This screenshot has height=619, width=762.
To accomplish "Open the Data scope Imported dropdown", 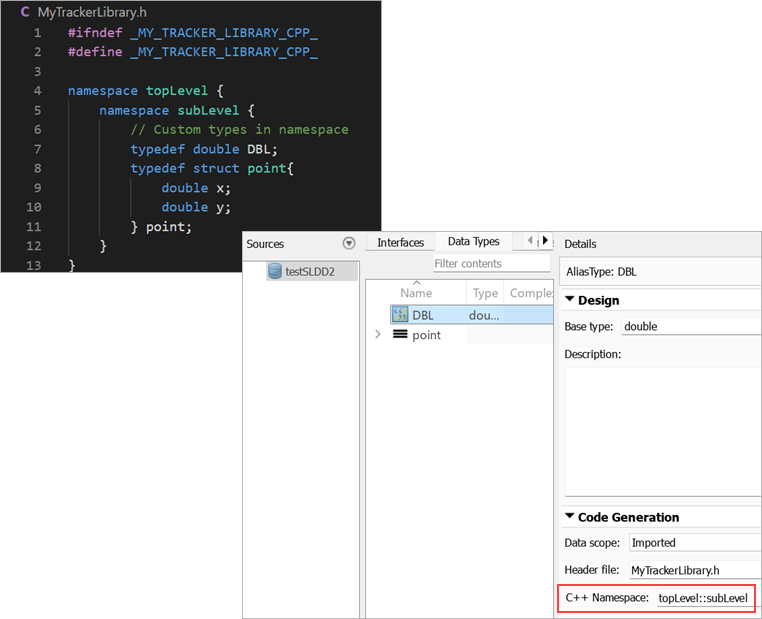I will click(x=695, y=542).
